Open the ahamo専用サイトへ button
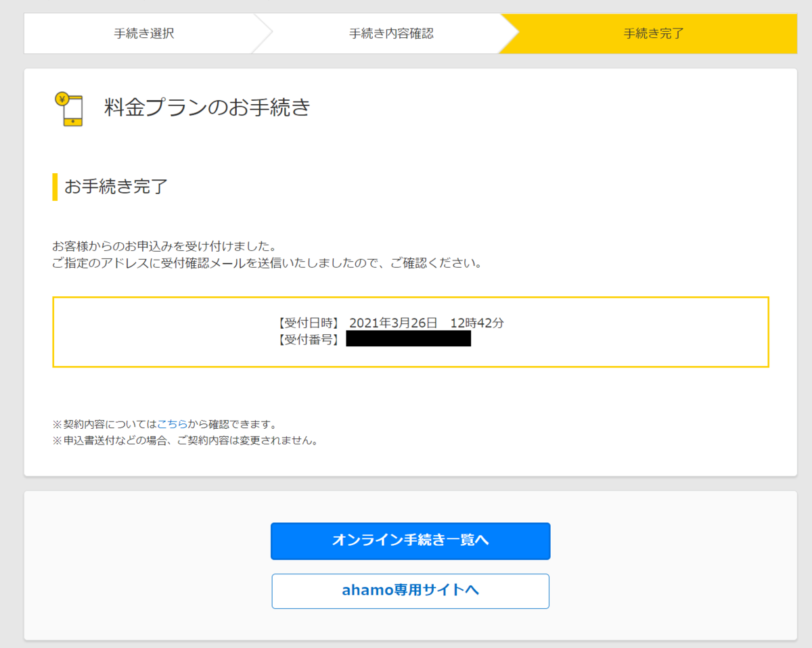Viewport: 812px width, 648px height. pos(411,591)
